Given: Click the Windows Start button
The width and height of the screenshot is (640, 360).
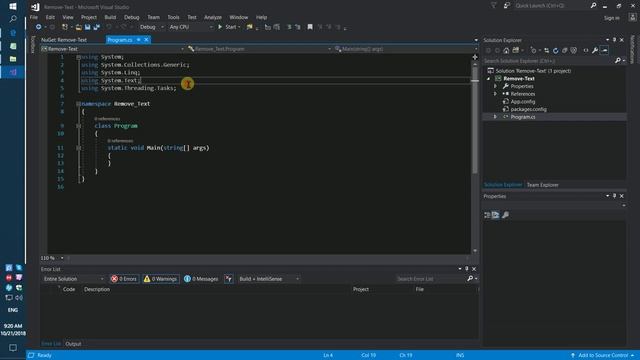Looking at the screenshot, I should (13, 6).
